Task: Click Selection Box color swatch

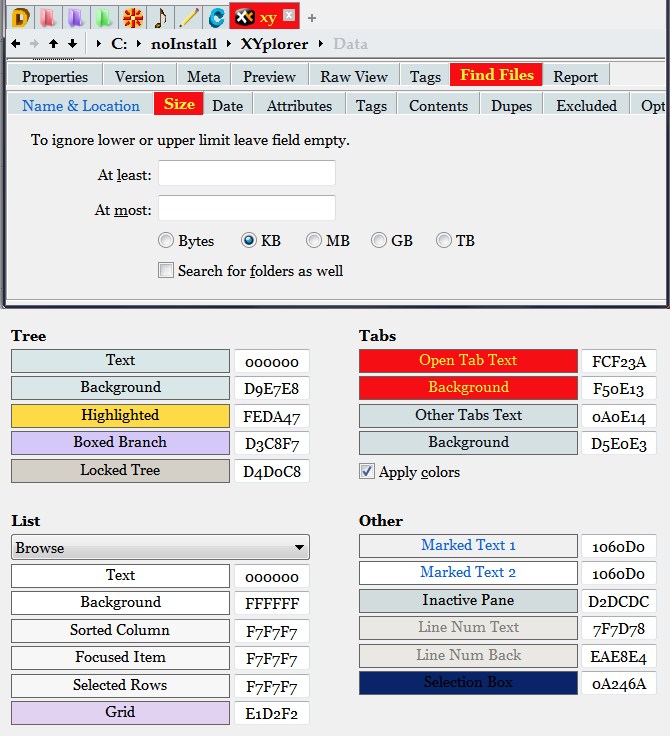Action: click(468, 682)
